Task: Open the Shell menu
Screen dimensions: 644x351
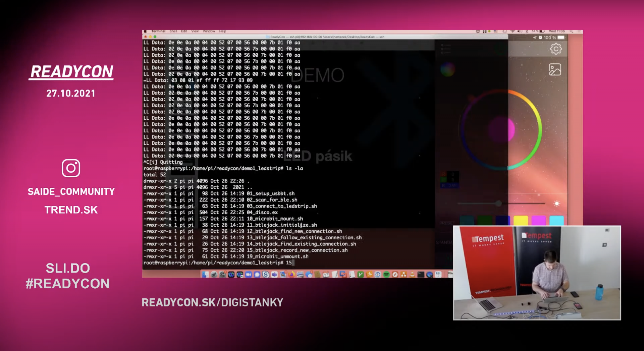Action: click(x=173, y=31)
